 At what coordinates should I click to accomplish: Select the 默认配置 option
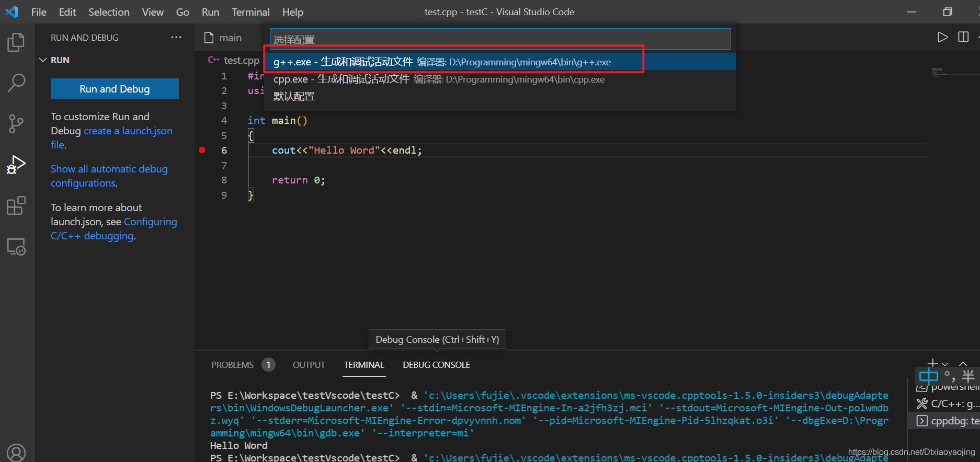(499, 96)
